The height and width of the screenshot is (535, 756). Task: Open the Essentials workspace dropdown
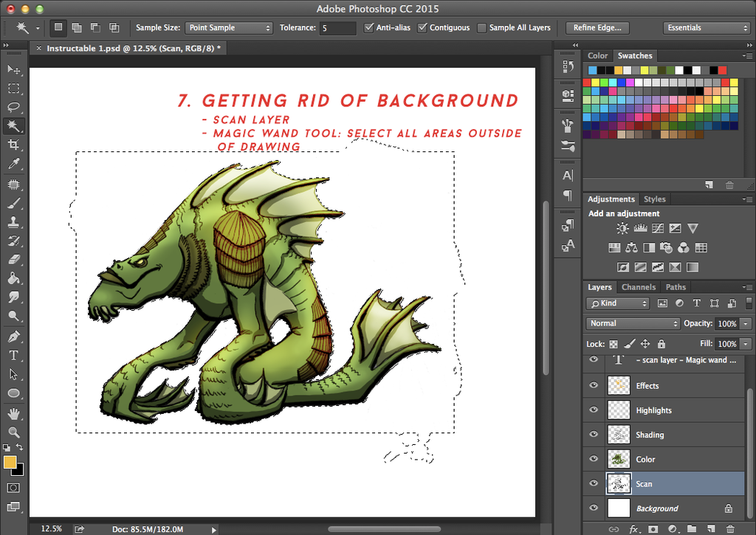click(x=707, y=27)
